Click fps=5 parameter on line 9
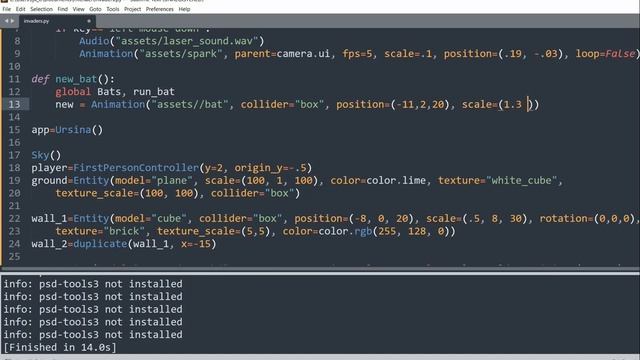640x360 pixels. pyautogui.click(x=357, y=54)
